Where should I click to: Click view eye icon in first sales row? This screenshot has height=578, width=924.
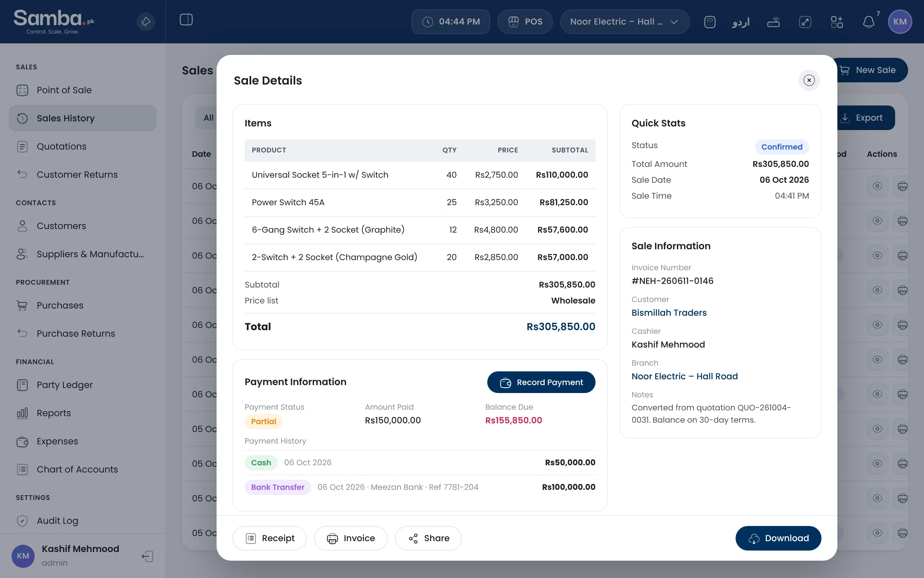pyautogui.click(x=877, y=186)
